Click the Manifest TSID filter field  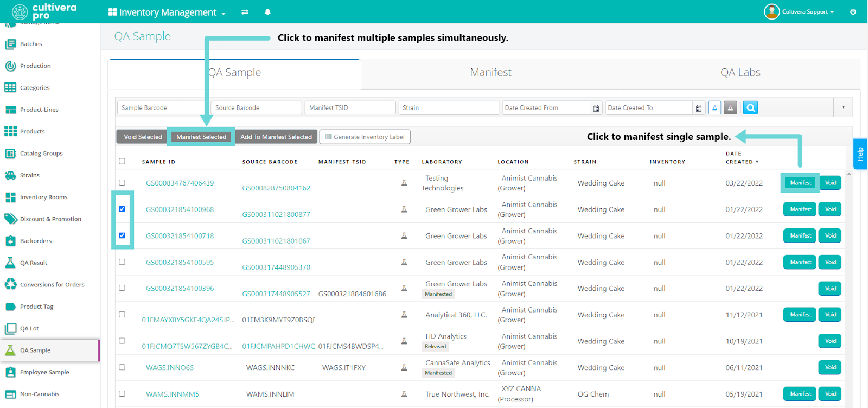[x=350, y=108]
